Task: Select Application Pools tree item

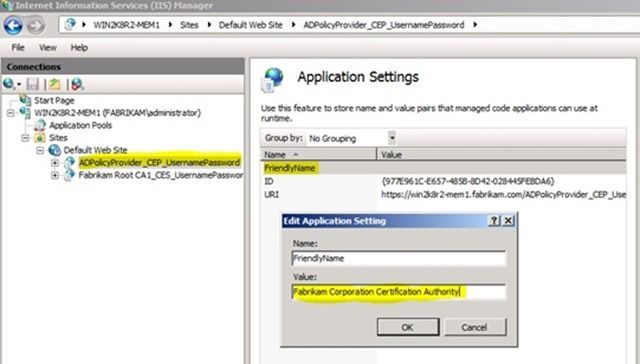Action: [x=80, y=125]
